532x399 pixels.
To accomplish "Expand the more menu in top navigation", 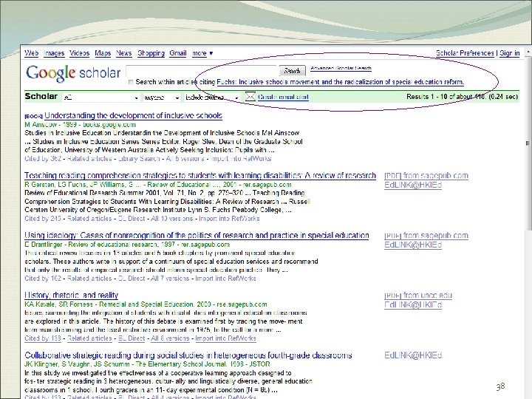I will (202, 53).
